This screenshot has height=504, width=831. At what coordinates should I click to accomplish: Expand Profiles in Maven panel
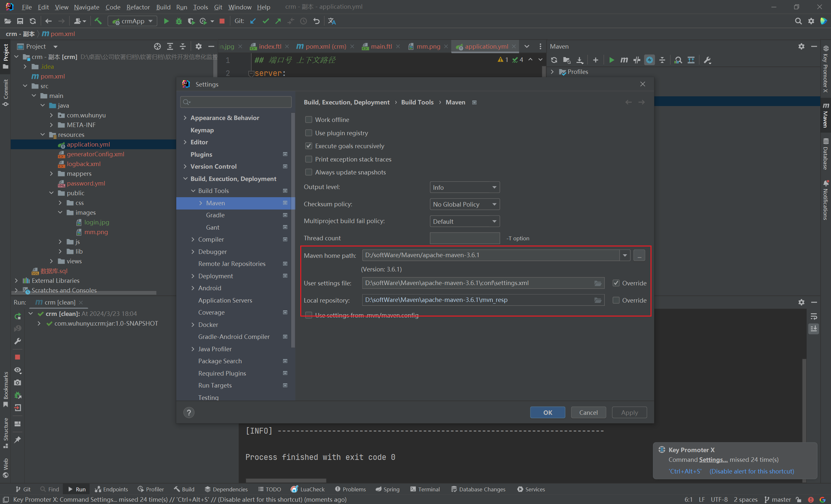coord(552,72)
